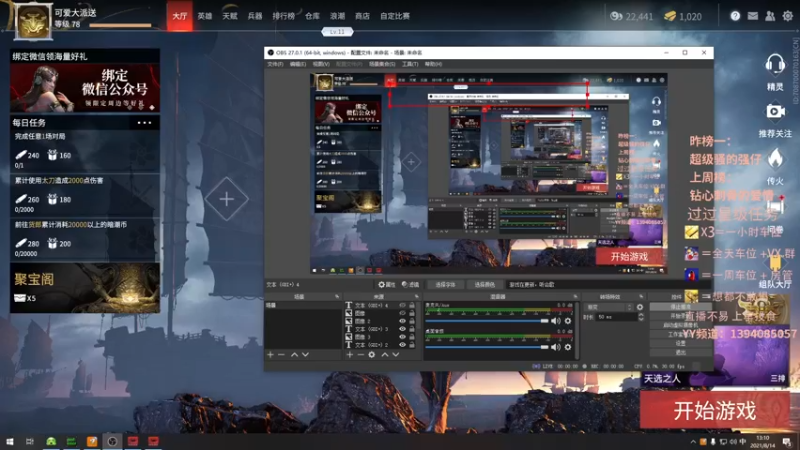Open Task View on the taskbar
The width and height of the screenshot is (800, 450).
point(30,441)
